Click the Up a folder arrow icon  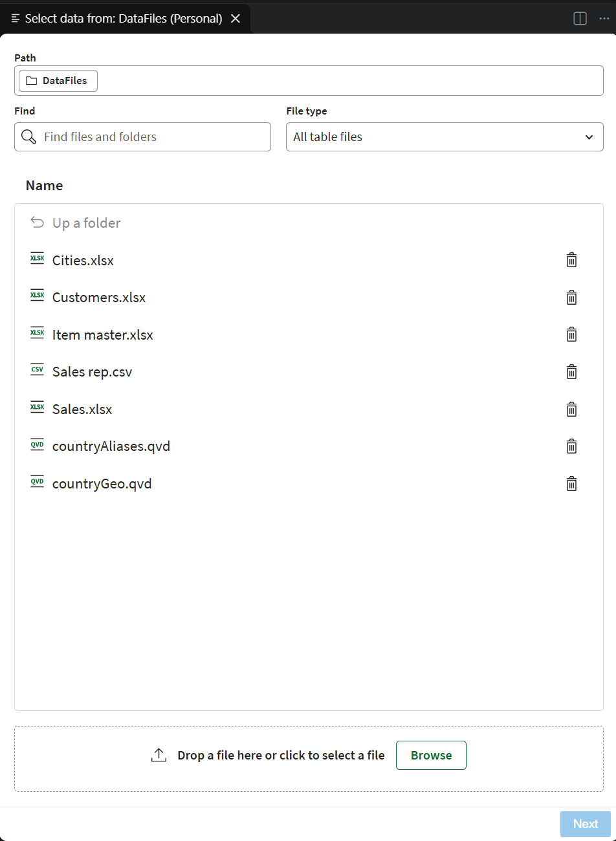[x=38, y=223]
